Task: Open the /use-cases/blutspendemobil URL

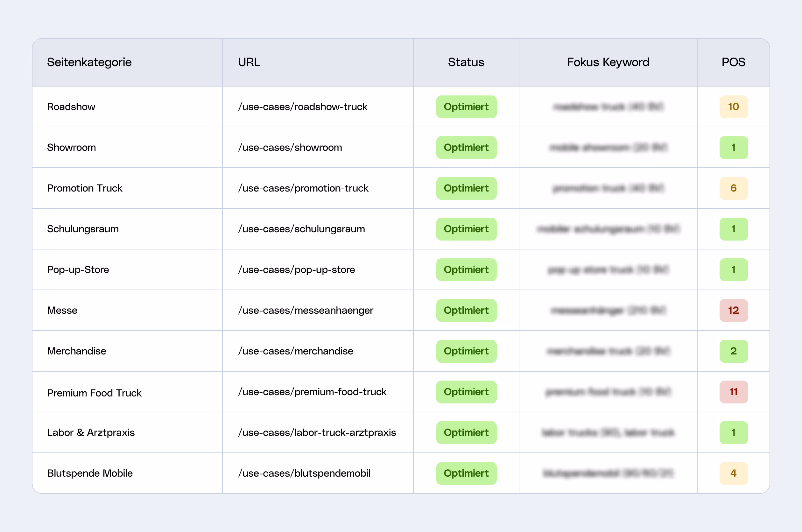Action: pos(304,473)
